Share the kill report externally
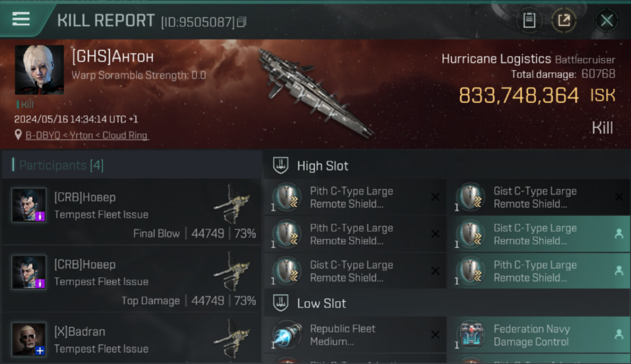The width and height of the screenshot is (631, 364). coord(564,20)
